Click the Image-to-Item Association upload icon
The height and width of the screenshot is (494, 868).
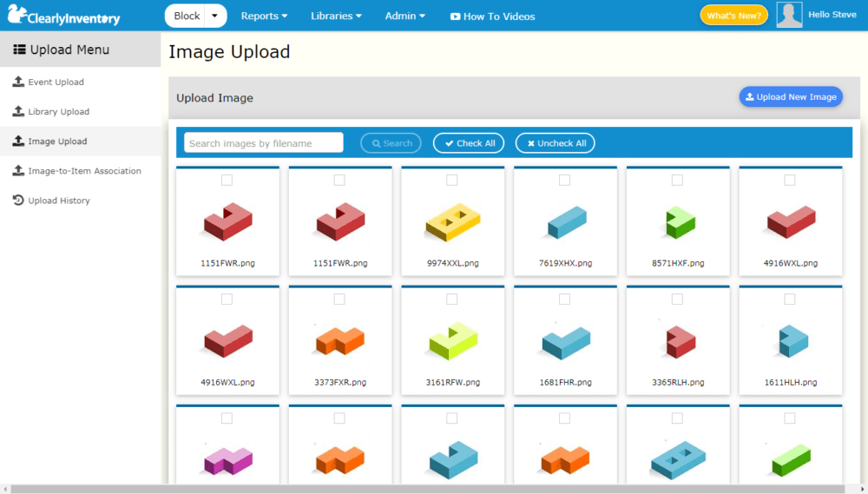[18, 170]
